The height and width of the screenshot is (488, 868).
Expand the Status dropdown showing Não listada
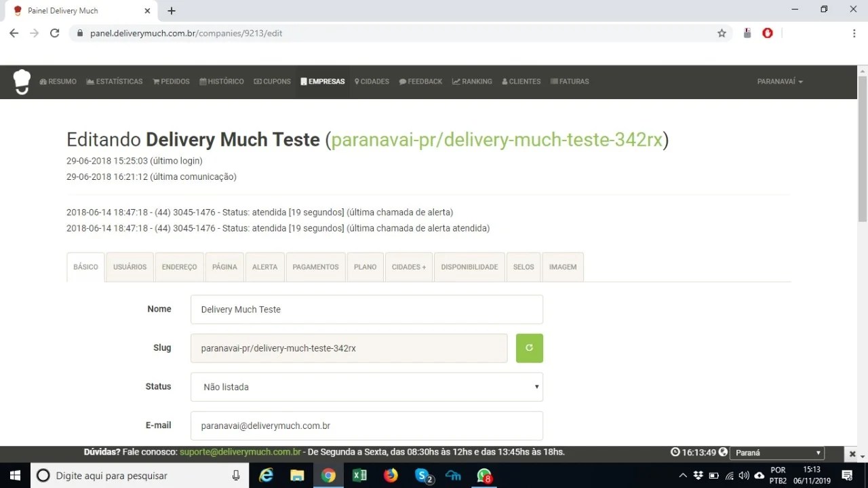click(x=367, y=387)
